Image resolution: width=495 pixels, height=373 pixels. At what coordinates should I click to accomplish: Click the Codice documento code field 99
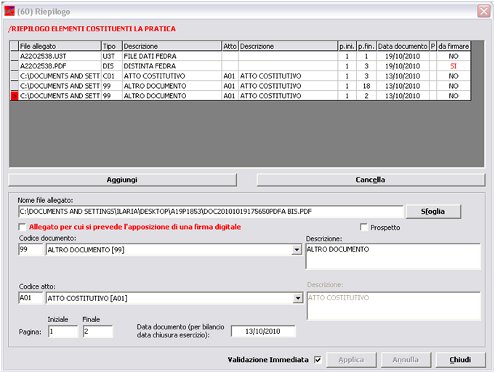[x=31, y=249]
